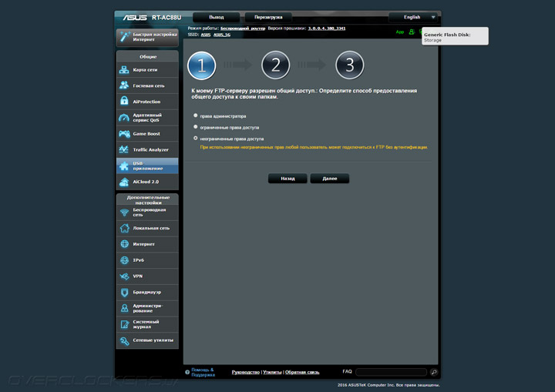
Task: Click the FAQ search input field
Action: (391, 372)
